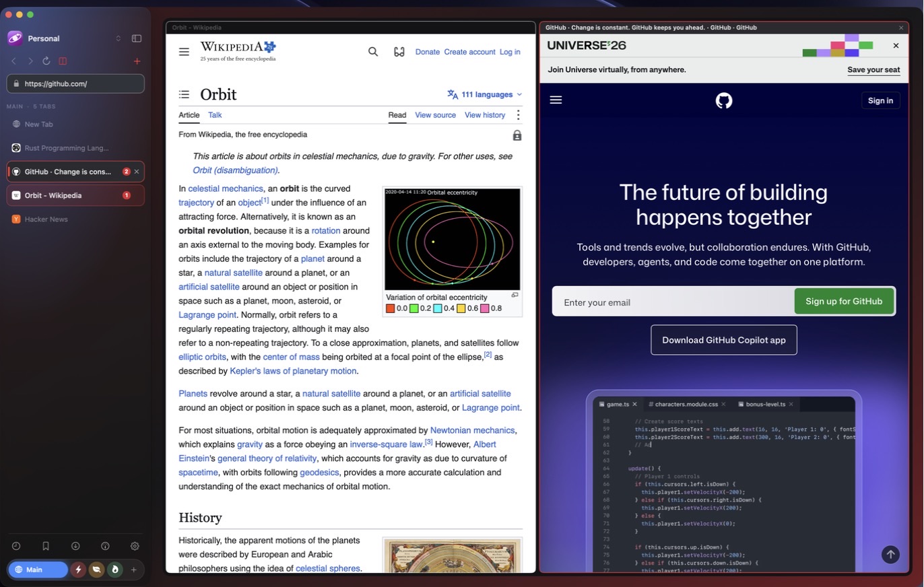Click the GitHub Octocat logo
The height and width of the screenshot is (587, 924).
[x=724, y=100]
